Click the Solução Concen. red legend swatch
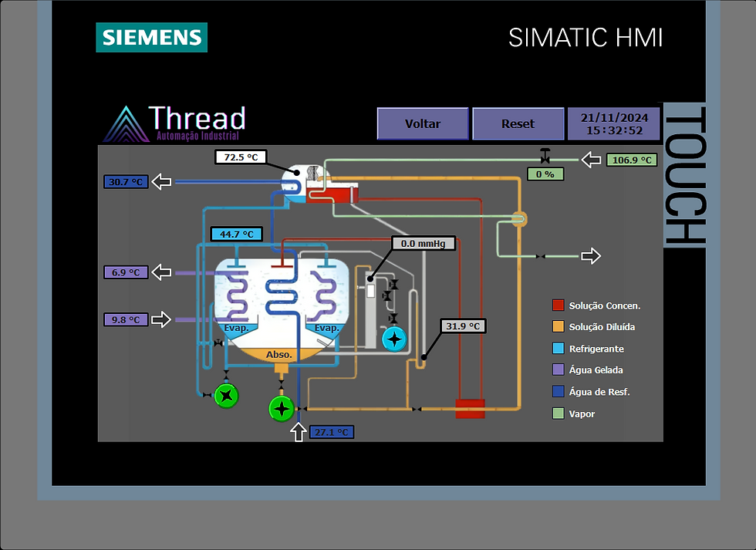Image resolution: width=756 pixels, height=550 pixels. [x=558, y=305]
